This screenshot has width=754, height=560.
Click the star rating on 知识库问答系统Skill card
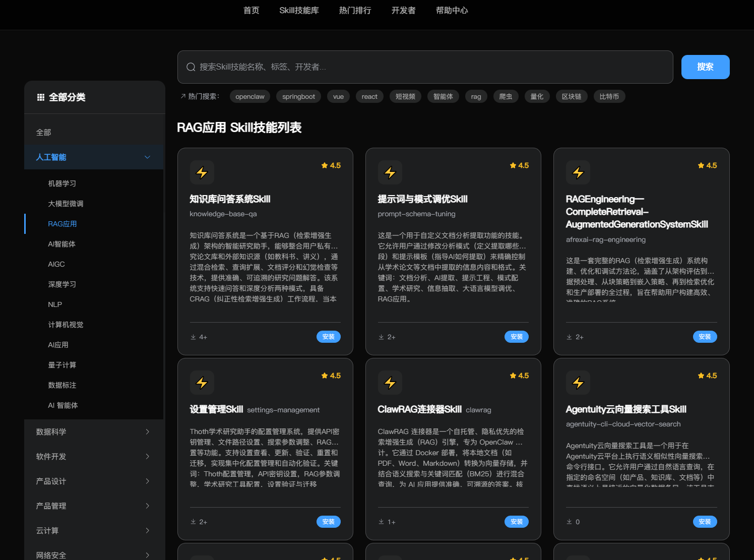pyautogui.click(x=330, y=165)
